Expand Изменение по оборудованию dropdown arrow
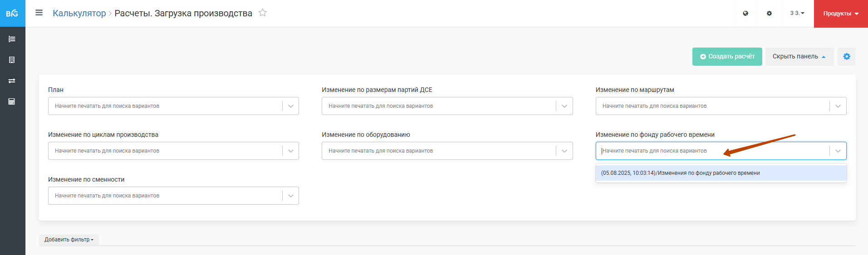This screenshot has height=255, width=868. click(x=564, y=151)
